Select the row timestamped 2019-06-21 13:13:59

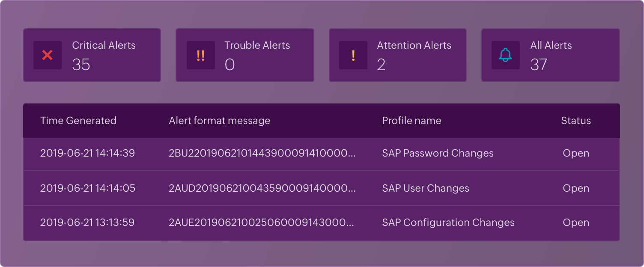[x=87, y=222]
